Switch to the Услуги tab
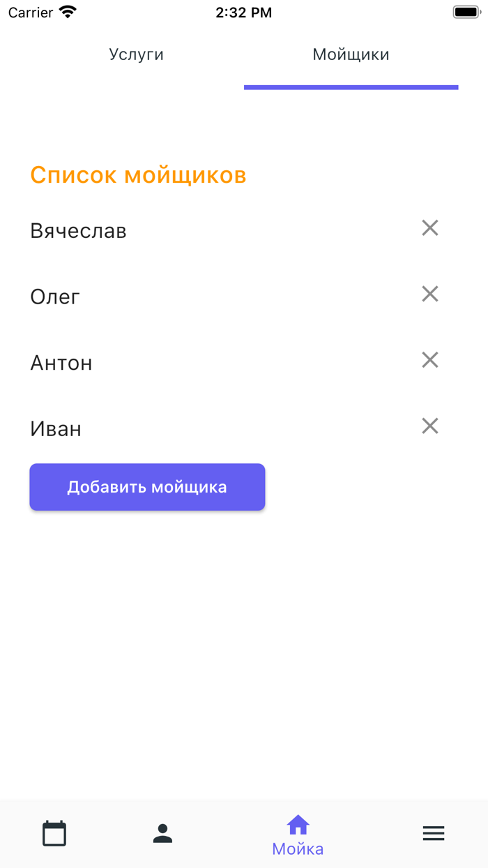This screenshot has width=488, height=868. [137, 54]
